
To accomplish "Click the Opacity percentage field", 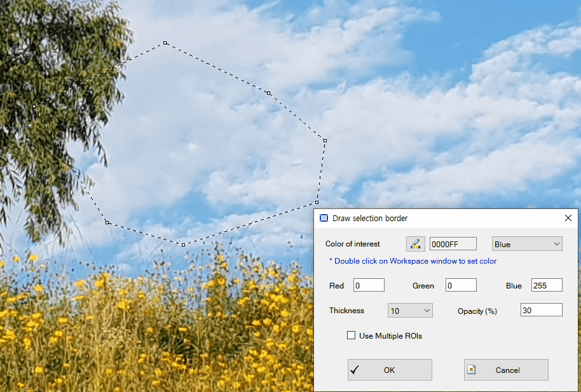I will click(x=541, y=311).
